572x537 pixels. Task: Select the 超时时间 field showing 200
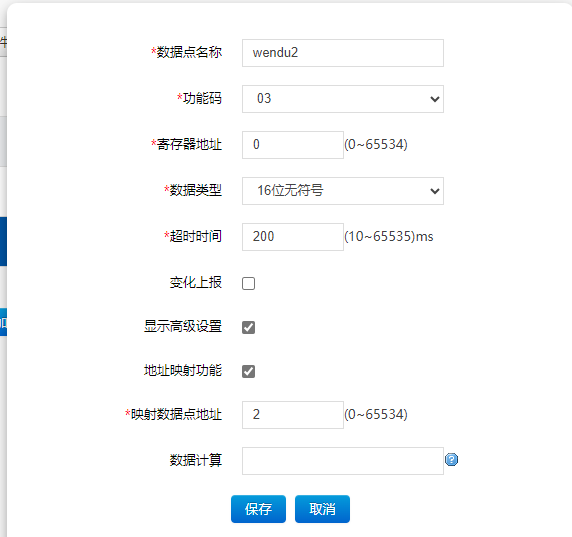pos(293,237)
